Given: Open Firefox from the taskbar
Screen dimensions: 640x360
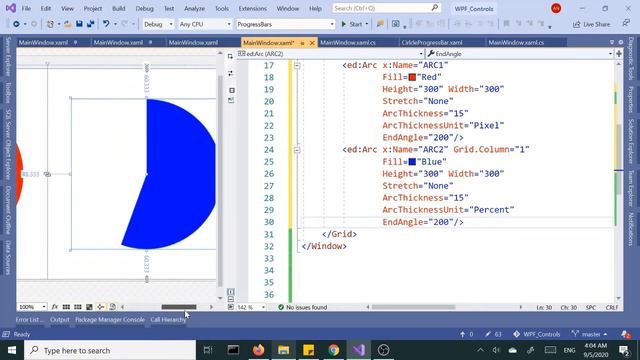Looking at the screenshot, I should coord(258,350).
